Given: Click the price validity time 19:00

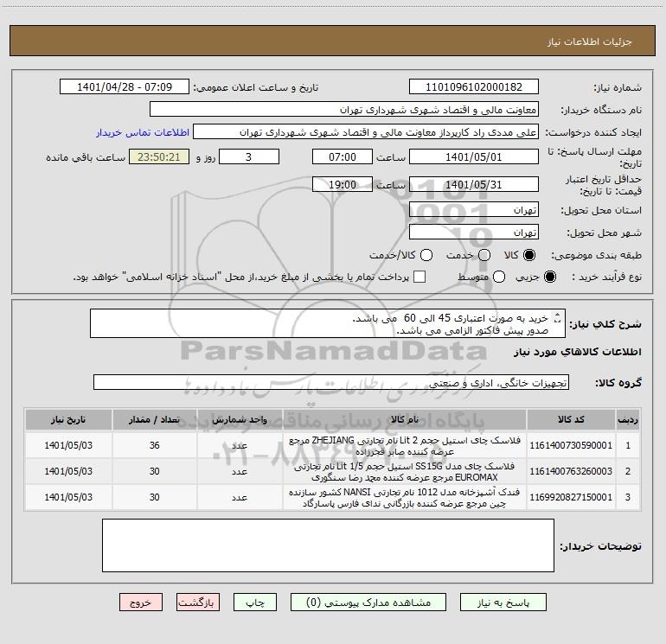Looking at the screenshot, I should (343, 184).
